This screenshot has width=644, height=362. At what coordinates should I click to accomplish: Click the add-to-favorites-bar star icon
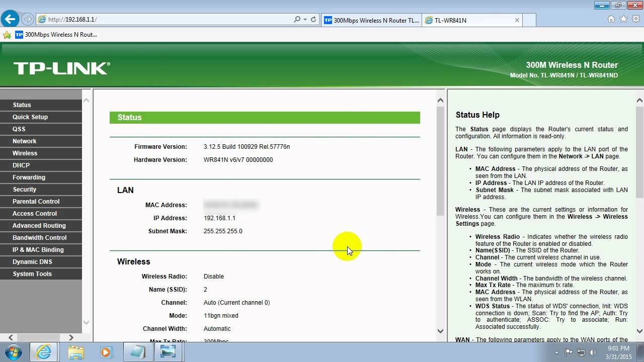click(7, 35)
